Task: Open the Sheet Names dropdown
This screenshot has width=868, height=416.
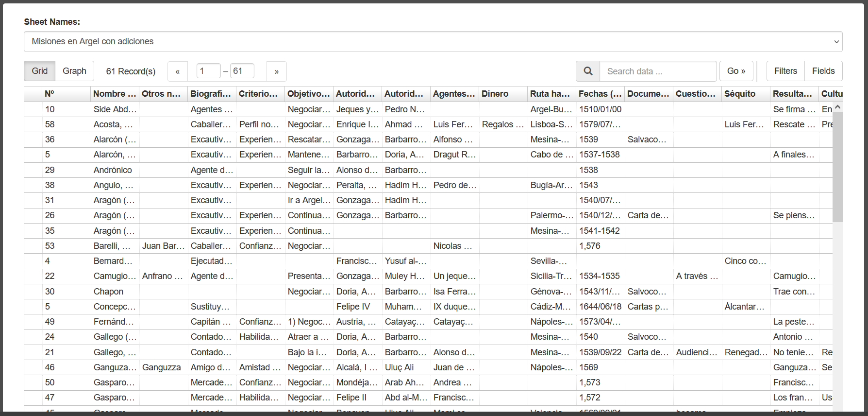Action: point(433,42)
